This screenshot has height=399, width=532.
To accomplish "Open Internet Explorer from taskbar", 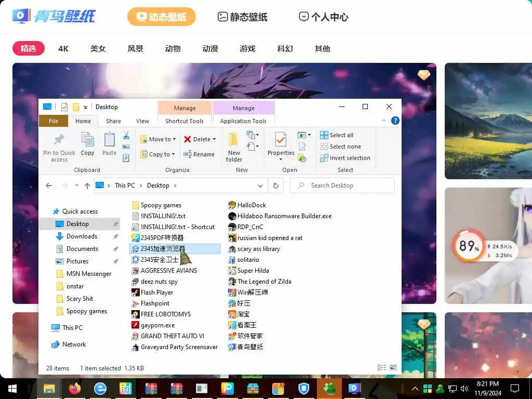I will (100, 389).
